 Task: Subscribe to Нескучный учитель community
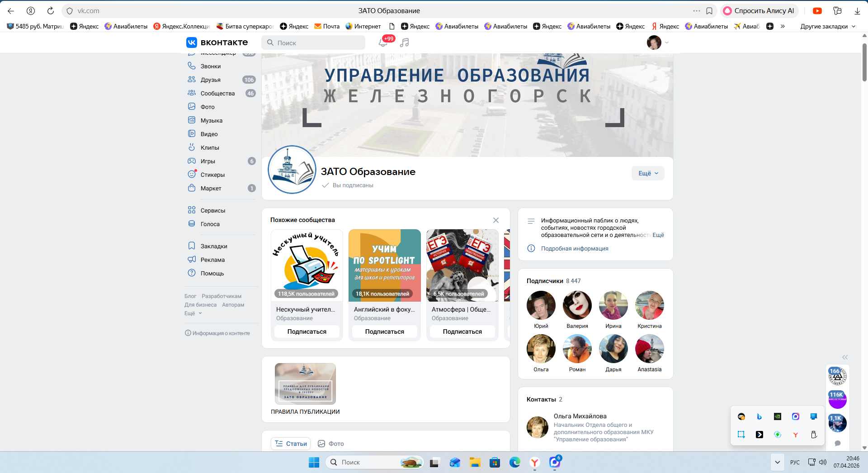(x=307, y=331)
